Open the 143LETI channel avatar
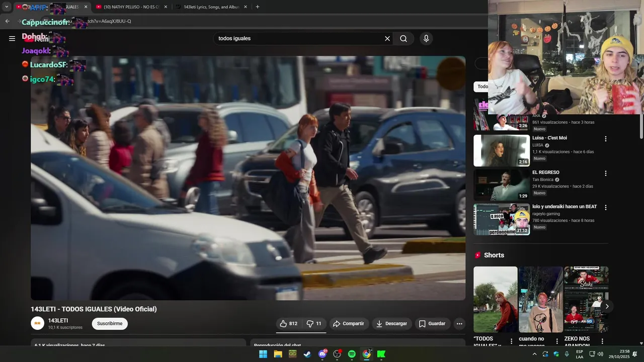This screenshot has height=362, width=644. point(38,323)
